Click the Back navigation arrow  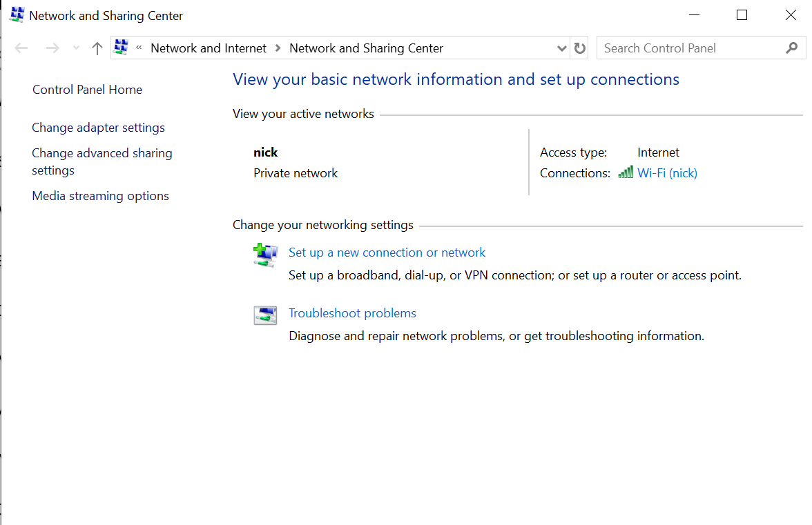click(x=21, y=48)
